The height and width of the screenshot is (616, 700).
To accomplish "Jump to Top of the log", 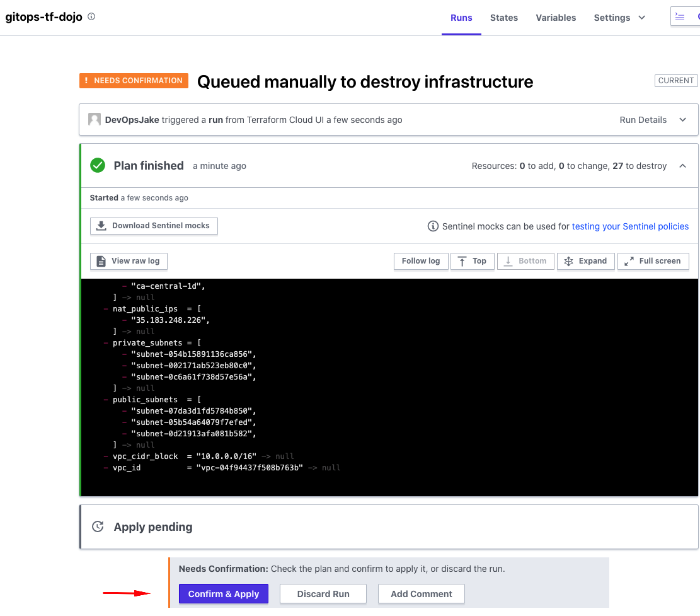I will (x=472, y=261).
